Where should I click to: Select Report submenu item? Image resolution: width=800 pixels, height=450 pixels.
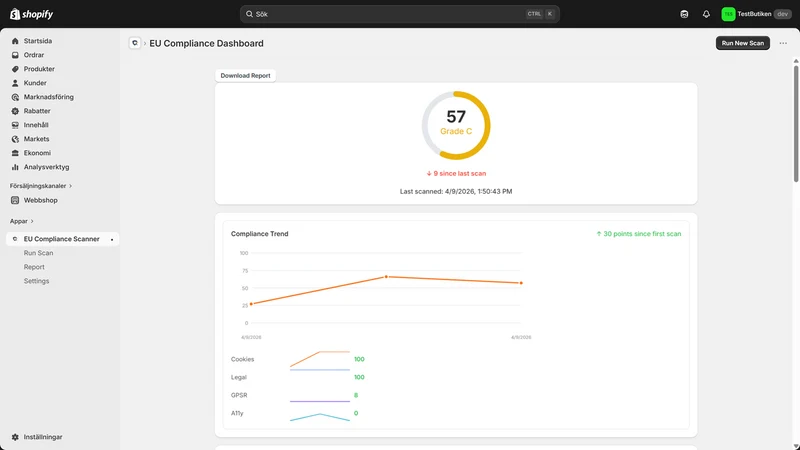pyautogui.click(x=34, y=267)
